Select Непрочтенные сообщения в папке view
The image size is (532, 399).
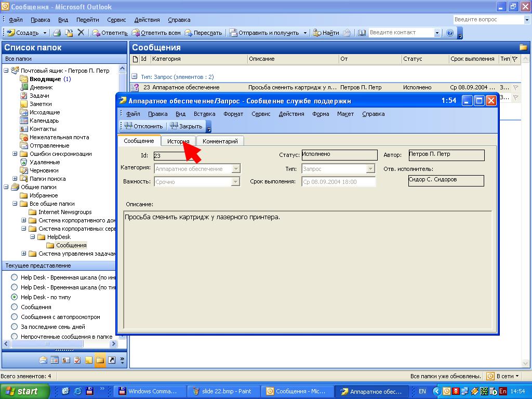14,336
